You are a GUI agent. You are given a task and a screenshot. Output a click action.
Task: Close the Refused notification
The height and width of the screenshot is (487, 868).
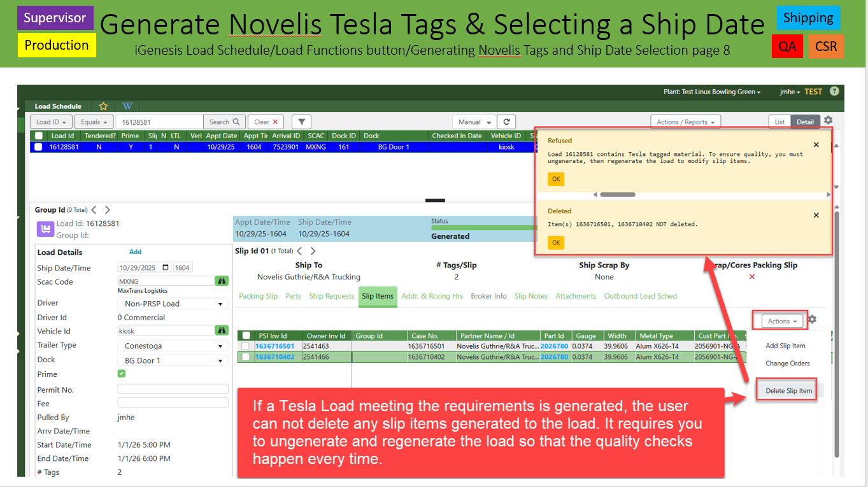(x=816, y=145)
